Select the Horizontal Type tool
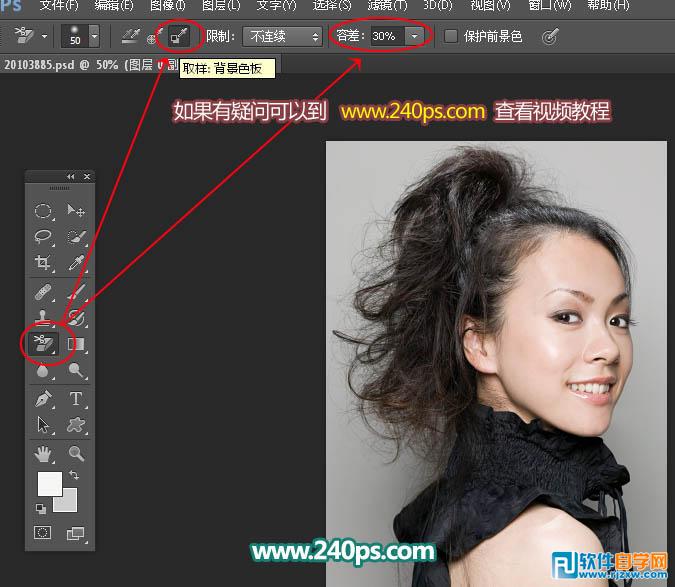675x587 pixels. 76,399
